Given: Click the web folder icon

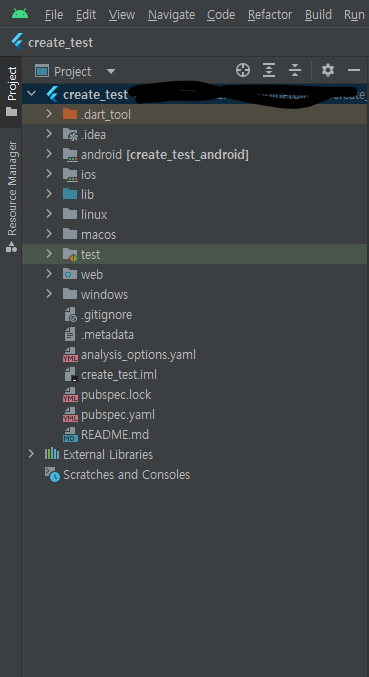Looking at the screenshot, I should coord(69,274).
